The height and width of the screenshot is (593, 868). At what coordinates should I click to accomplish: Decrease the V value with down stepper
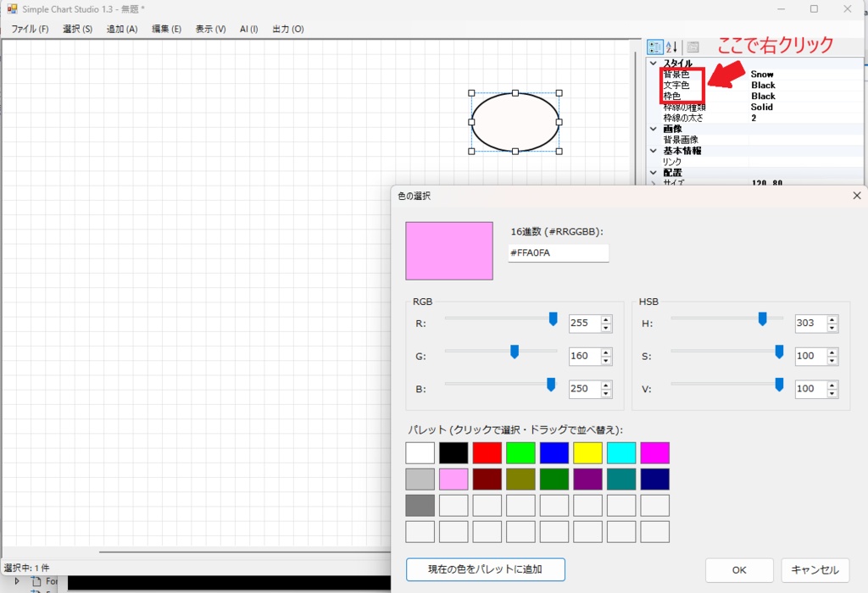(x=832, y=393)
